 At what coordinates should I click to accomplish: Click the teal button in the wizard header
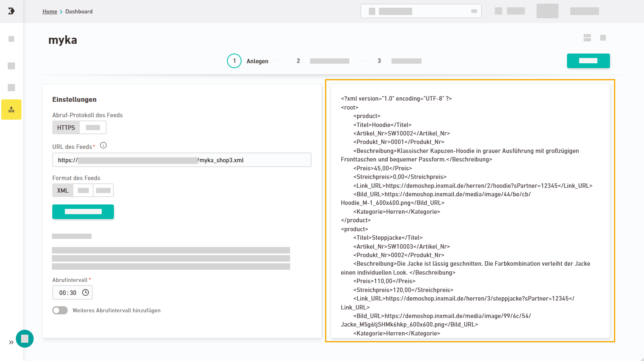[x=588, y=61]
